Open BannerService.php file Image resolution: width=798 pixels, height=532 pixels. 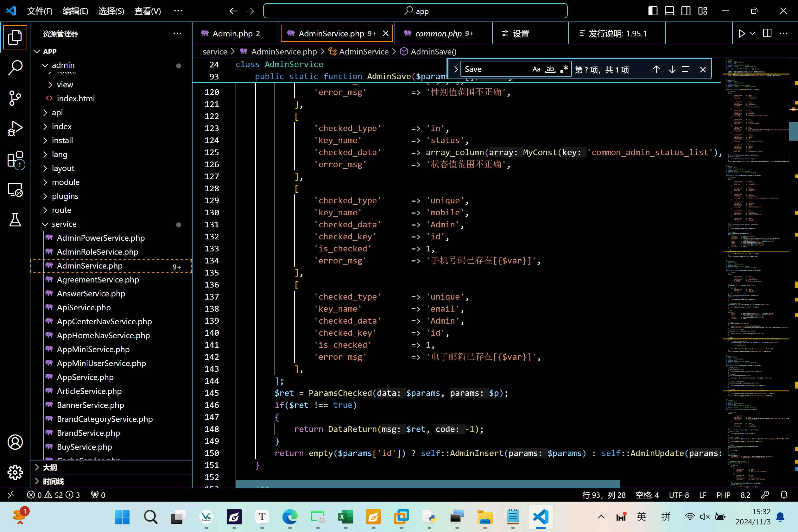(111, 405)
